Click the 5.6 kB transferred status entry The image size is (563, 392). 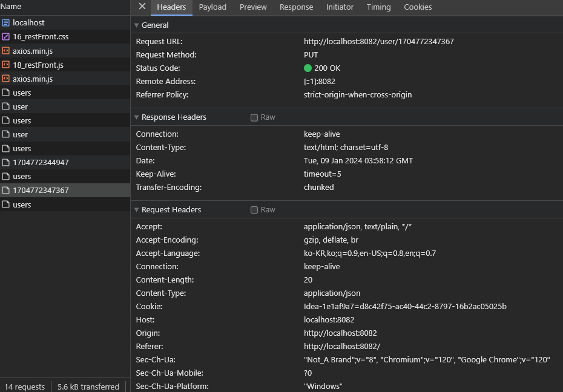tap(88, 387)
